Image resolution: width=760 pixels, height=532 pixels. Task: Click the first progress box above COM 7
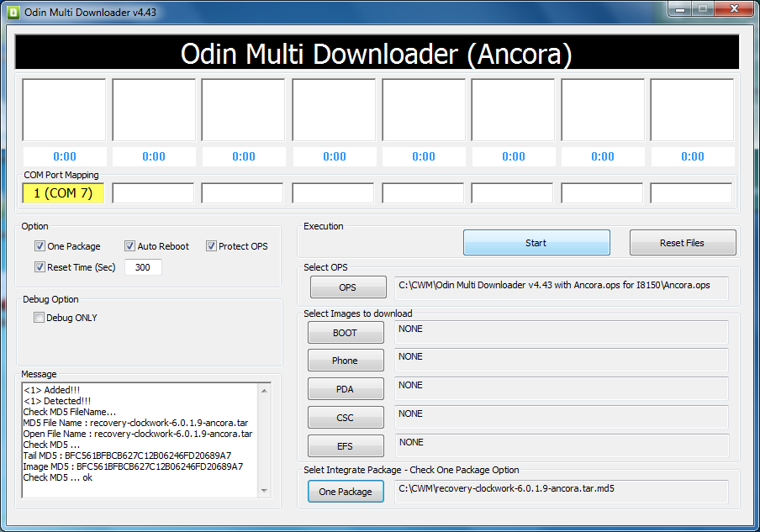tap(64, 110)
